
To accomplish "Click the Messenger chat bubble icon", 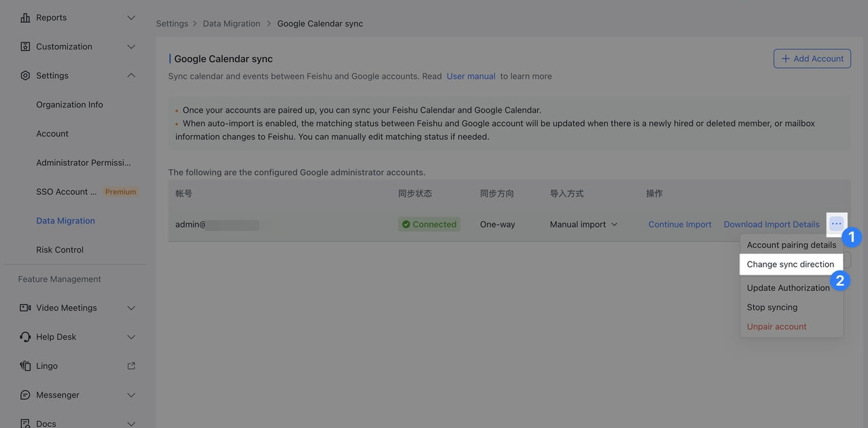I will point(25,395).
